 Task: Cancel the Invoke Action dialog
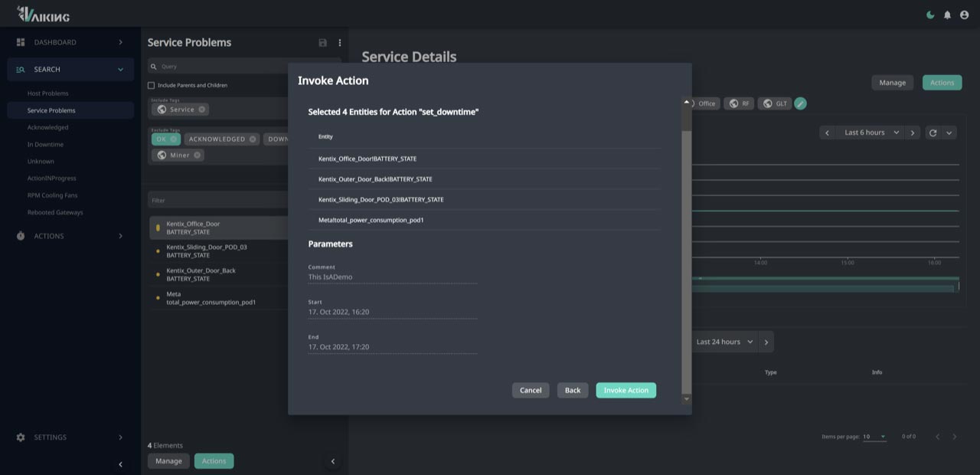point(531,390)
